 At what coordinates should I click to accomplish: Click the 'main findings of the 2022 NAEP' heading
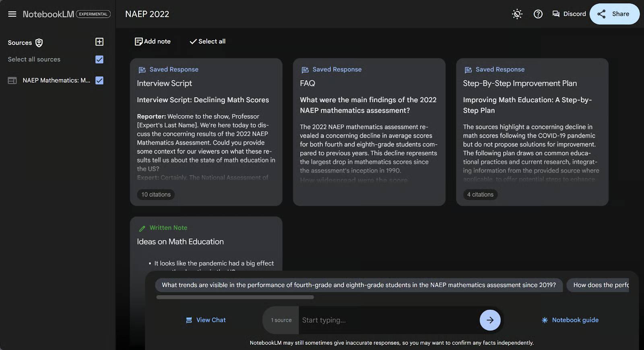[x=368, y=105]
